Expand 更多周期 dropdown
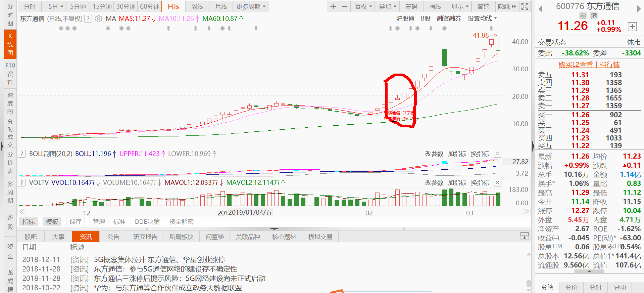The image size is (644, 293). [x=251, y=6]
